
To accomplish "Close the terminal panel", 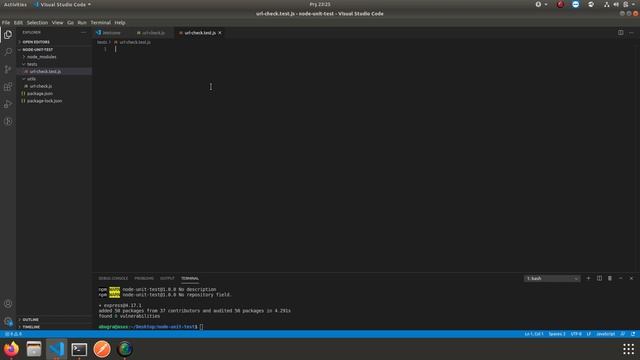I will pyautogui.click(x=631, y=278).
